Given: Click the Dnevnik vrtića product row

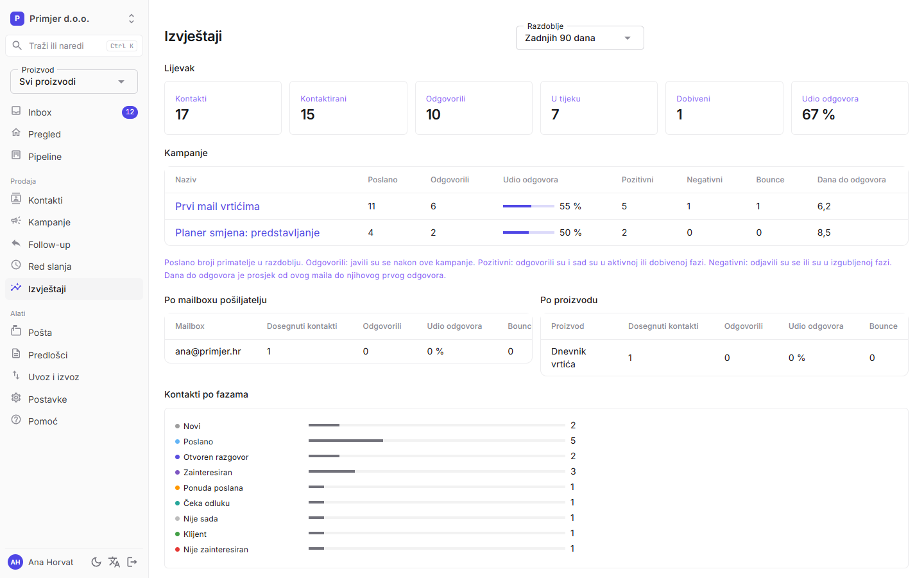Looking at the screenshot, I should point(724,358).
